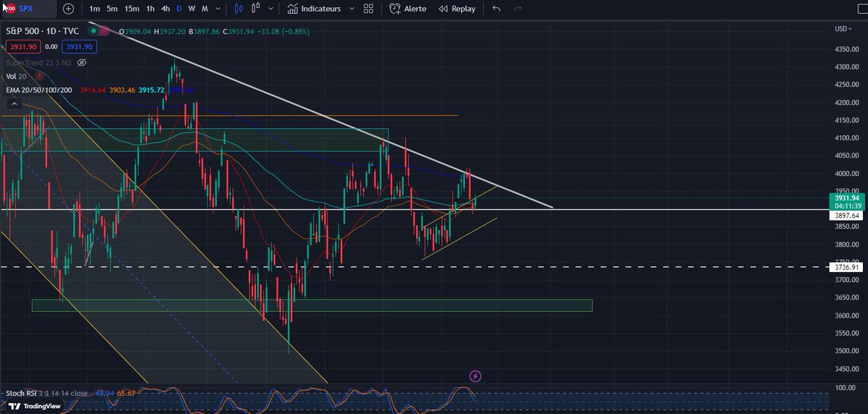Create an alert with Alerte button
Viewport: 868px width, 414px height.
(408, 9)
